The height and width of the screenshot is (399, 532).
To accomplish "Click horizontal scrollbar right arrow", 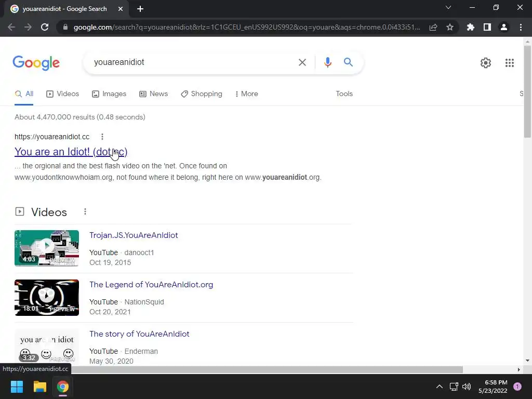I will click(519, 369).
